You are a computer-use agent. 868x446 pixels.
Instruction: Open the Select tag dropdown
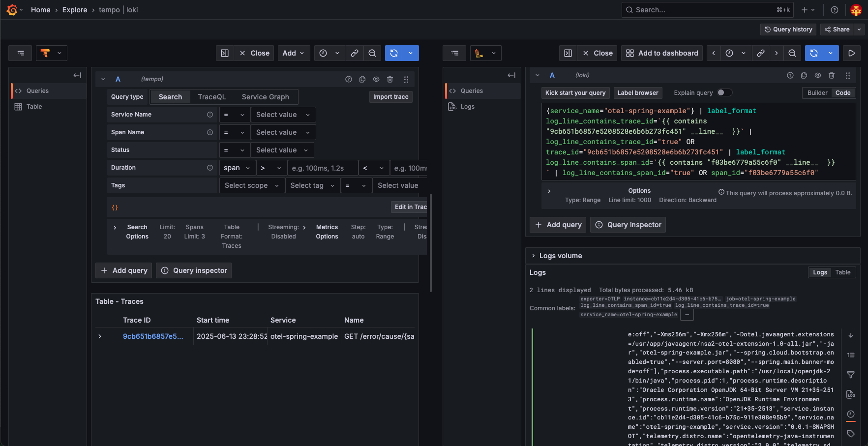click(313, 185)
